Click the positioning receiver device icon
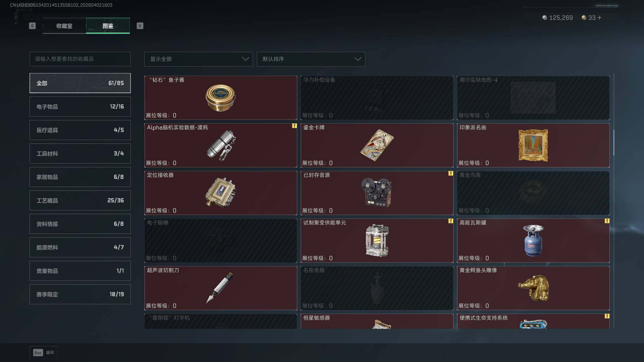Screen dimensions: 644x362 point(220,192)
